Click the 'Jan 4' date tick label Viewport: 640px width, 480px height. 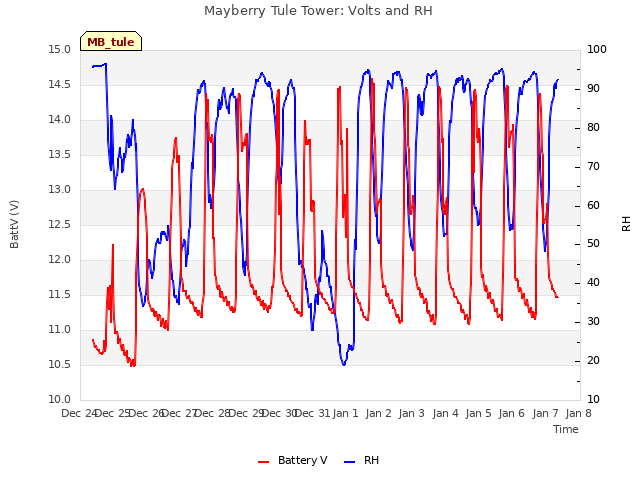(445, 414)
